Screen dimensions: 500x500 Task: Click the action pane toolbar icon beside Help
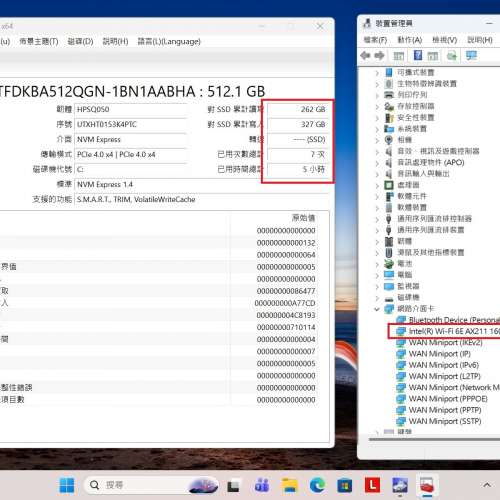tap(433, 56)
